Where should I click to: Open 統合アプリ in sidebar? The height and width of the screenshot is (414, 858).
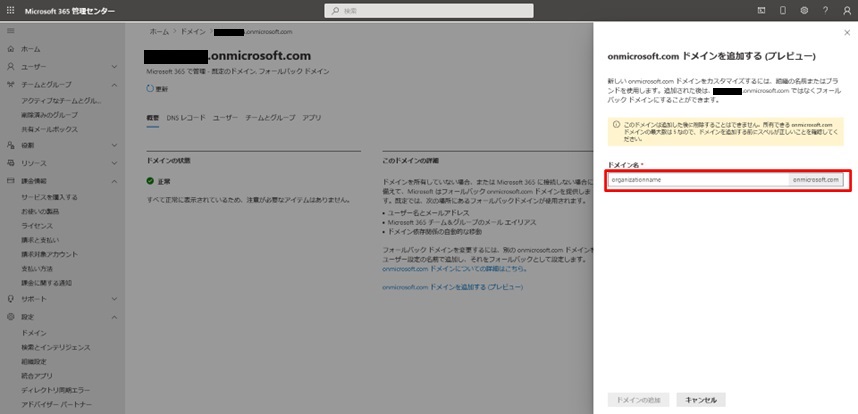[x=37, y=375]
